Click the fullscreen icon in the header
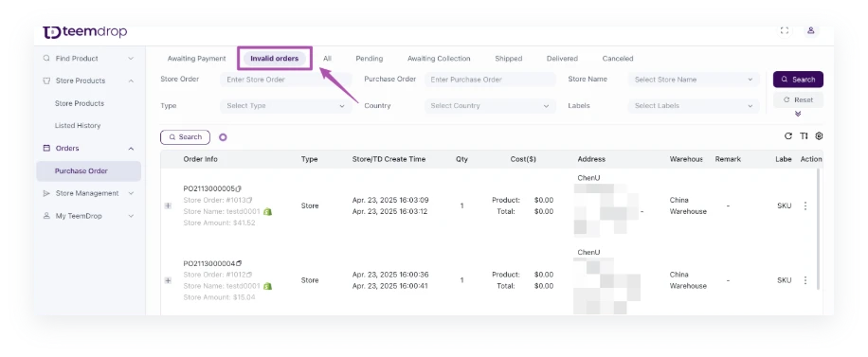The width and height of the screenshot is (868, 357). [784, 31]
